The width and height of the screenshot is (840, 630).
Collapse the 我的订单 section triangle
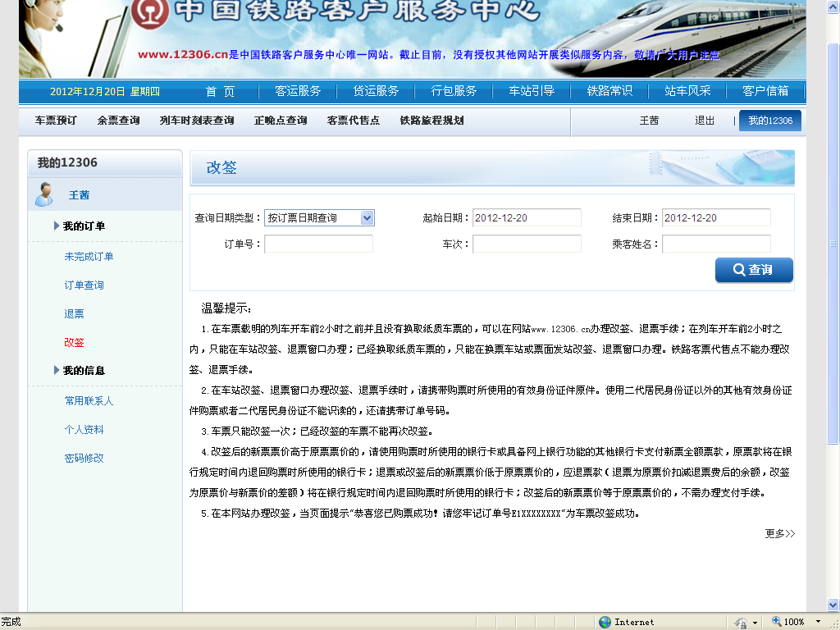click(57, 226)
